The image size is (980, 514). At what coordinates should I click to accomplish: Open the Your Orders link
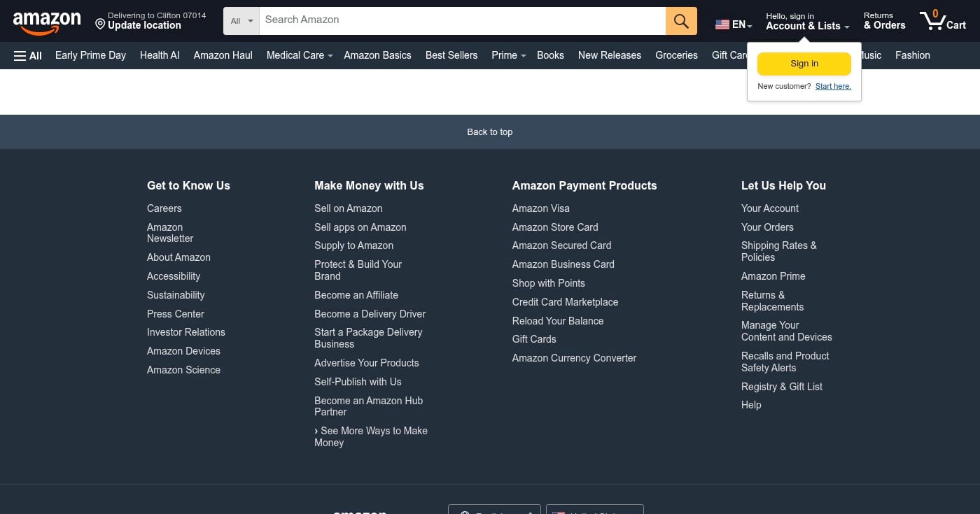click(767, 227)
